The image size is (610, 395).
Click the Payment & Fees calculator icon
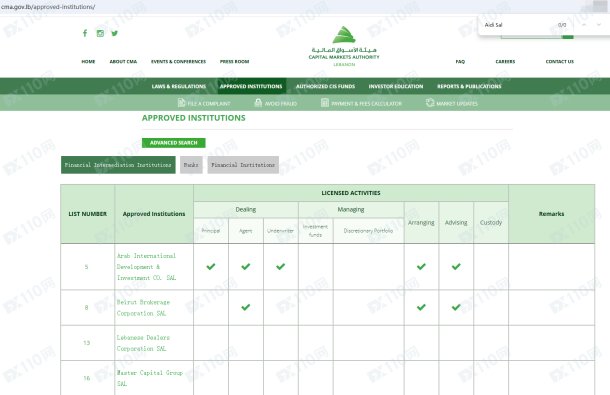click(x=324, y=103)
